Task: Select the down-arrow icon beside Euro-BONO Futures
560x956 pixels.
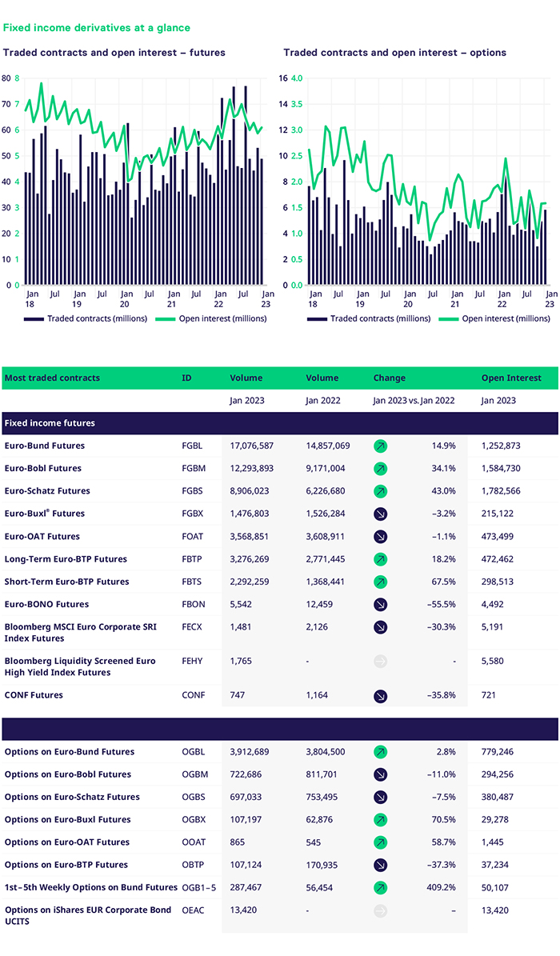Action: [381, 605]
